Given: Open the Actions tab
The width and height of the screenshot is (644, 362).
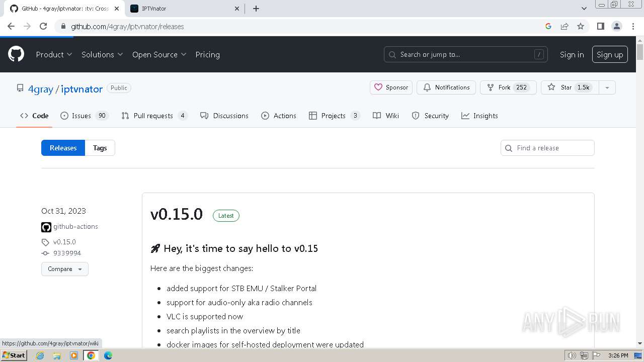Looking at the screenshot, I should (x=279, y=116).
